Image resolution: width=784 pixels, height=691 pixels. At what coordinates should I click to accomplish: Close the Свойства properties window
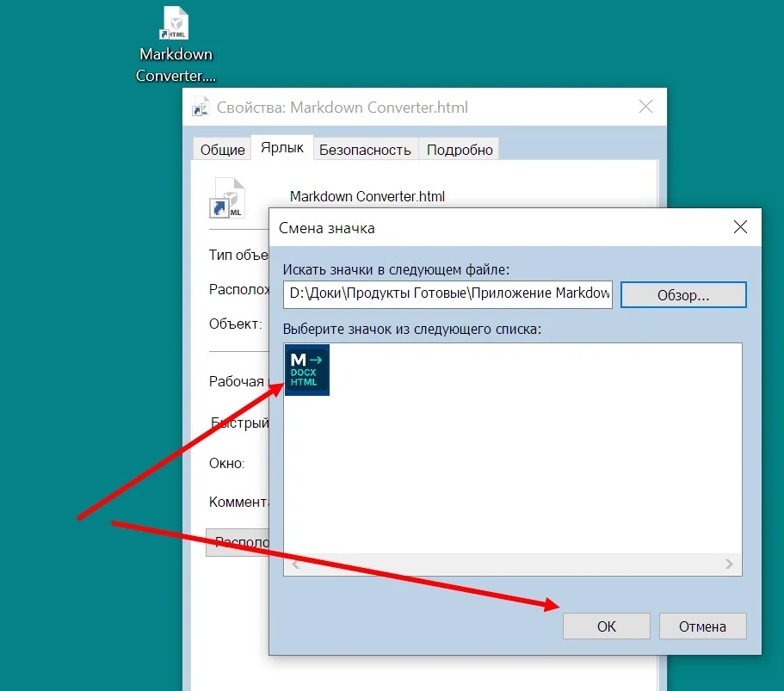pyautogui.click(x=645, y=108)
